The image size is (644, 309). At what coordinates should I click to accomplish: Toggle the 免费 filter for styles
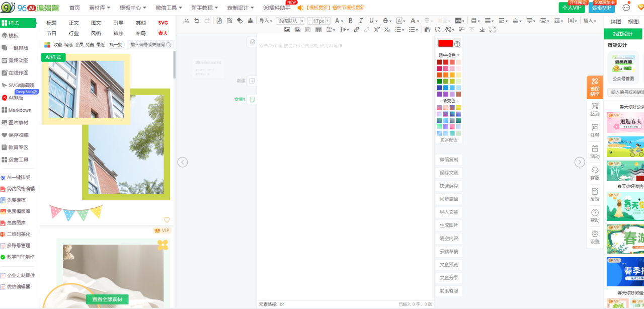90,45
